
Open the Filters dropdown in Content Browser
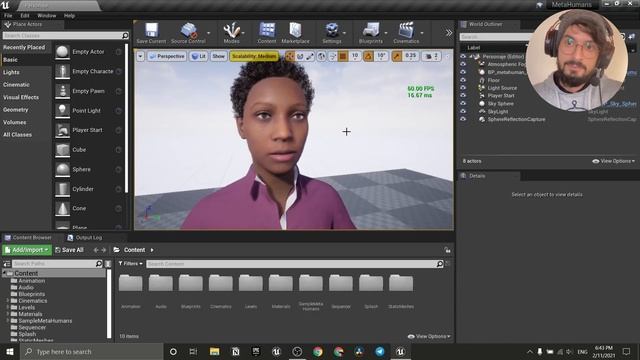pyautogui.click(x=131, y=264)
